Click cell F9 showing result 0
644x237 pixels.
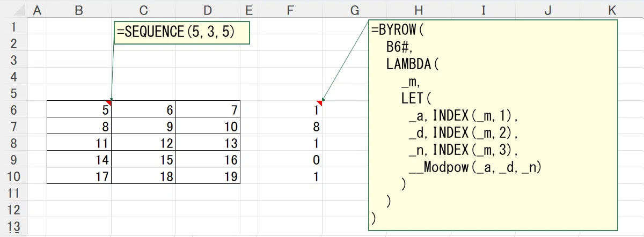290,160
